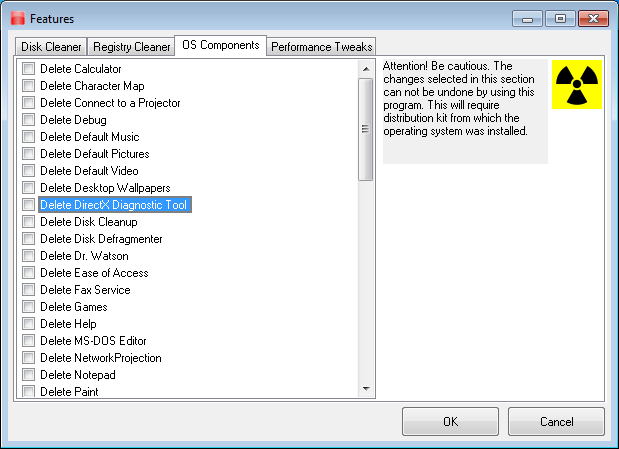The image size is (619, 449).
Task: Toggle Delete DirectX Diagnostic Tool checkbox
Action: (29, 205)
